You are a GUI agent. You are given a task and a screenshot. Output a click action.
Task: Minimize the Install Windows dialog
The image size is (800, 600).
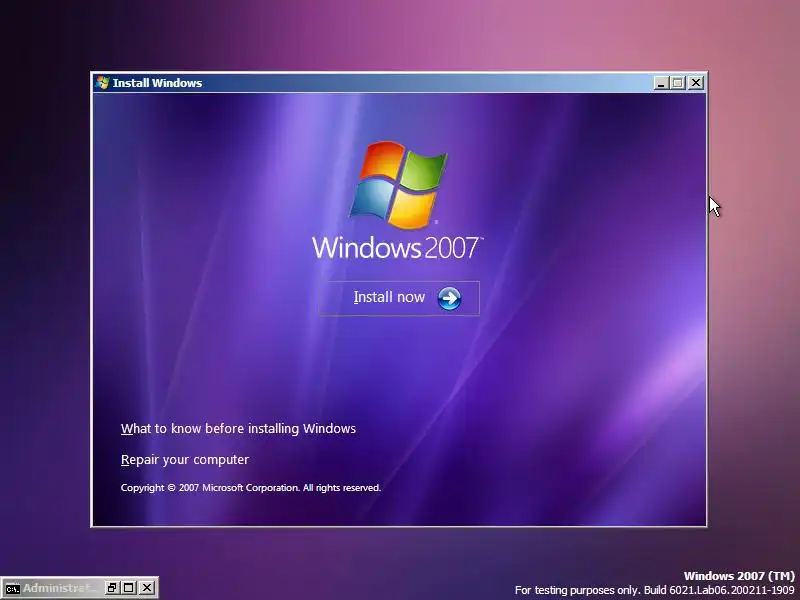pos(661,83)
